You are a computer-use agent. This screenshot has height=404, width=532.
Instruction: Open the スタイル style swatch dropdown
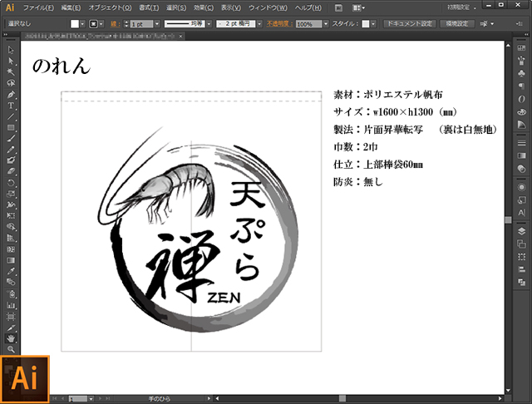click(x=373, y=24)
